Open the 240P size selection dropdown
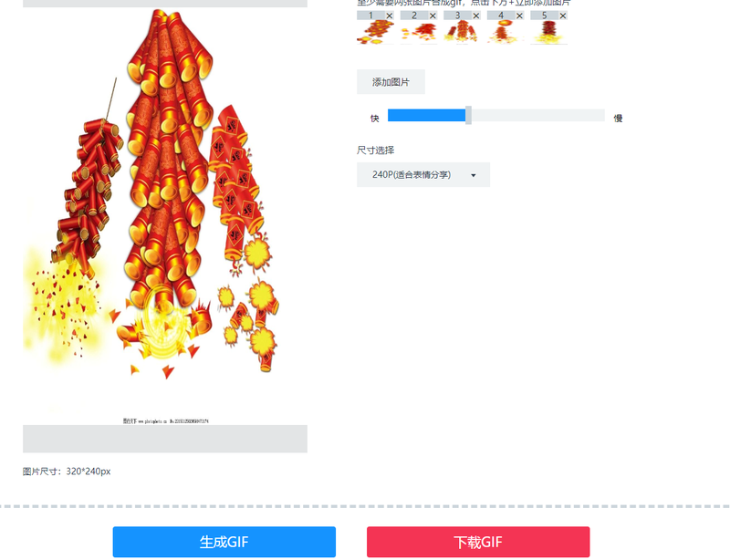The width and height of the screenshot is (730, 560). pos(423,174)
